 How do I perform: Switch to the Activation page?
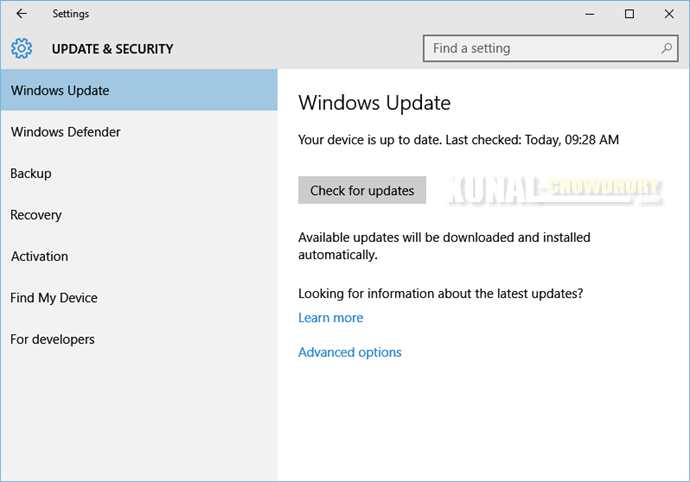tap(40, 257)
